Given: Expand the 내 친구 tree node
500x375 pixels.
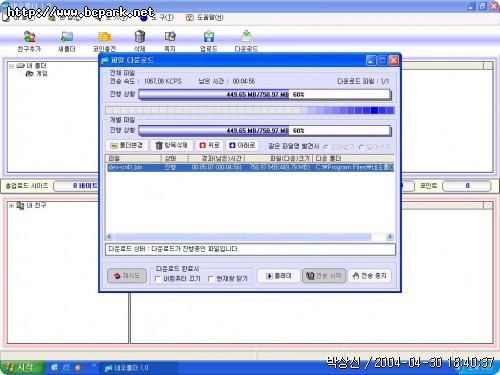Looking at the screenshot, I should [12, 206].
